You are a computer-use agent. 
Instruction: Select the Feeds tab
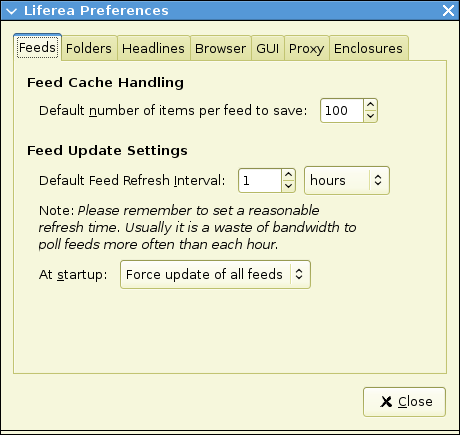[x=37, y=47]
